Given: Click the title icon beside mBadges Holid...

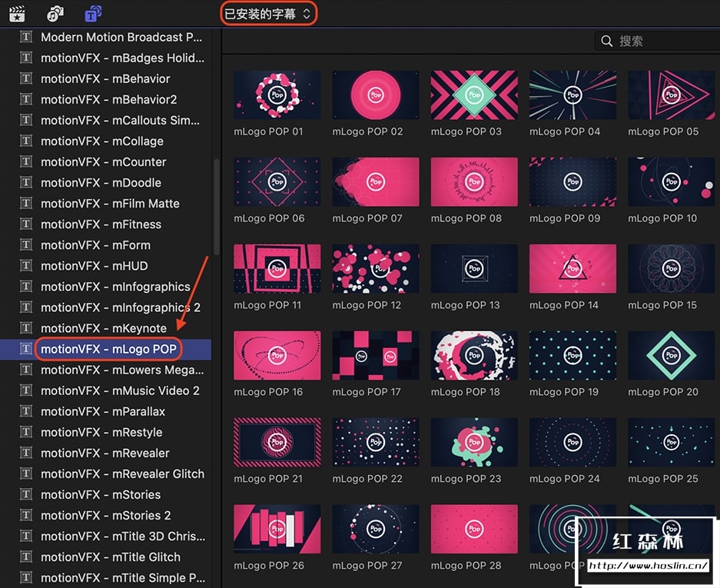Looking at the screenshot, I should [x=26, y=58].
